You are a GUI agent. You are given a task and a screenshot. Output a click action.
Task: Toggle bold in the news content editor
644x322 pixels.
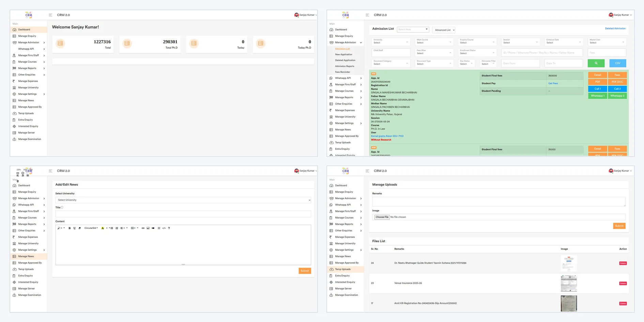point(70,228)
